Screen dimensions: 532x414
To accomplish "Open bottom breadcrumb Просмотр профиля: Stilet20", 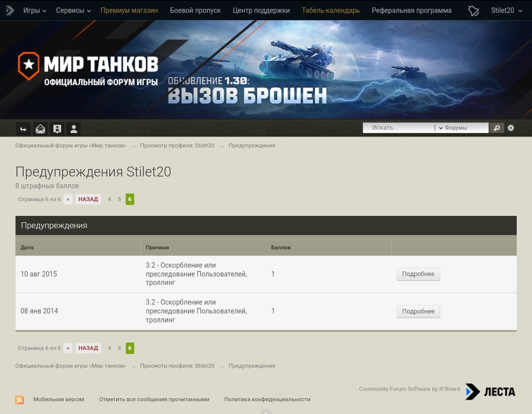I will tap(177, 366).
